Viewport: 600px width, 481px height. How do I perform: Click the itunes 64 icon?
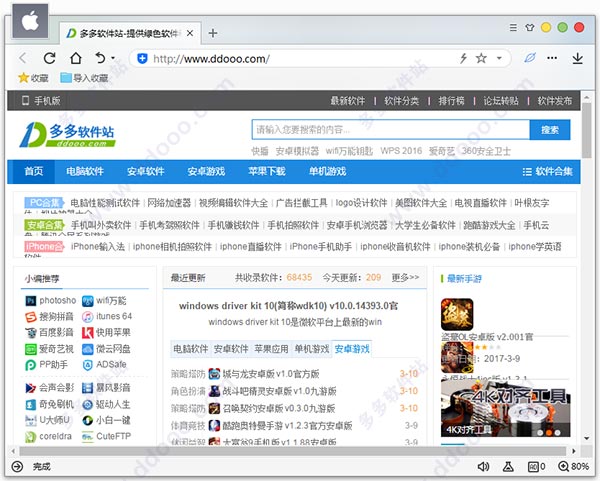tap(87, 317)
